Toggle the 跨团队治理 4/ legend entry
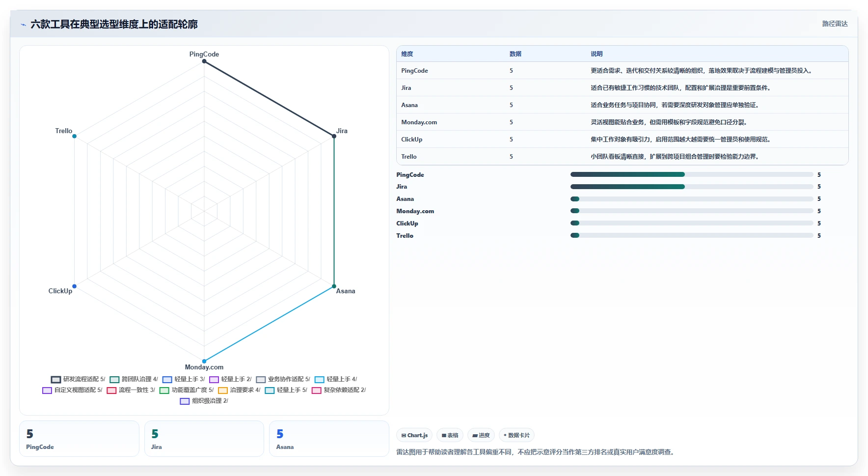Viewport: 868px width, 476px height. [x=134, y=379]
